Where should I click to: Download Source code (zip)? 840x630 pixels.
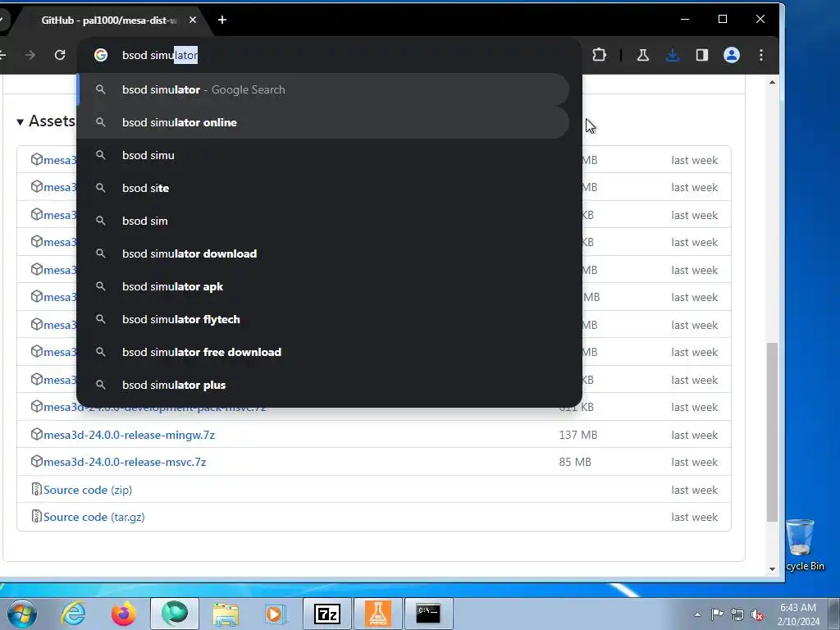click(88, 491)
